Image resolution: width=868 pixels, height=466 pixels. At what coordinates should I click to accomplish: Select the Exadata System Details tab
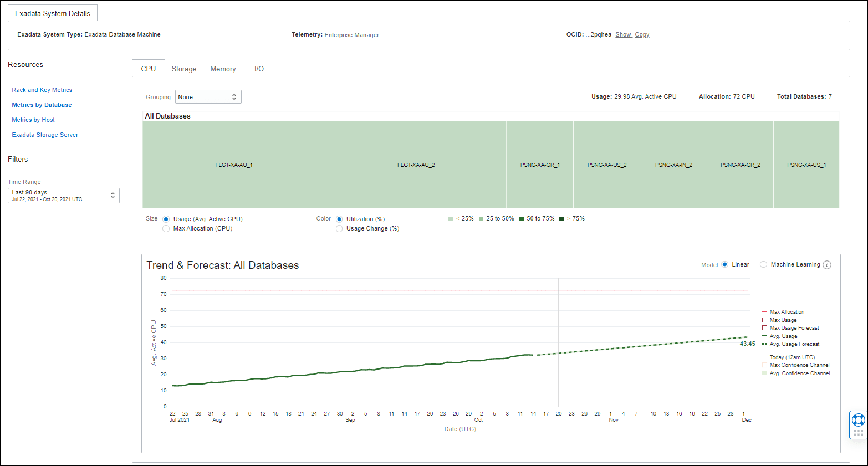[x=53, y=13]
